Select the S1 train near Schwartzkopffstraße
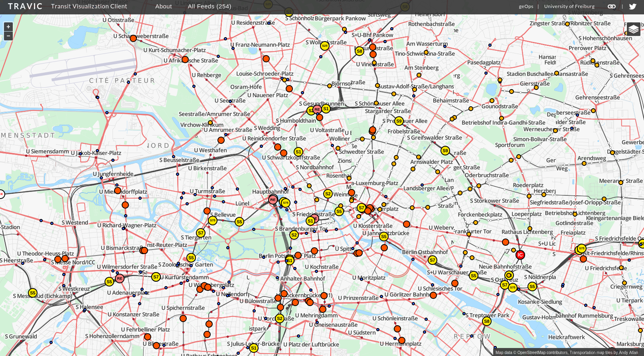The width and height of the screenshot is (644, 356). tap(298, 151)
